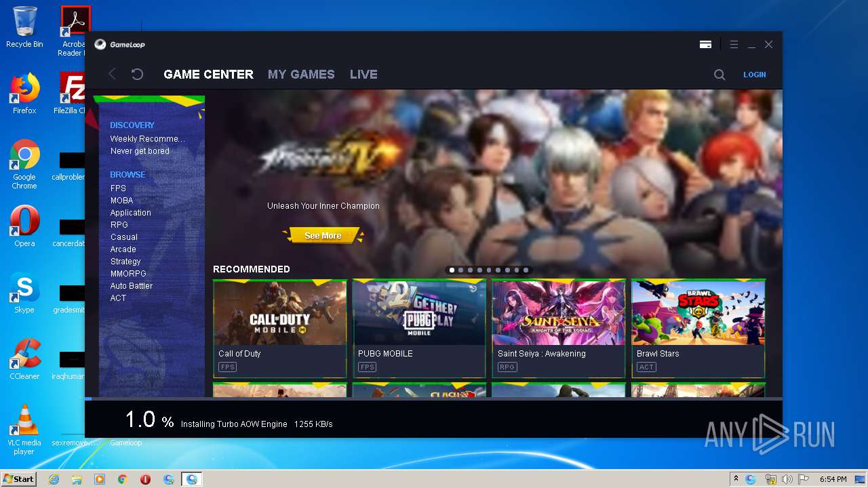Browse MMORPG category
868x488 pixels.
(x=128, y=274)
